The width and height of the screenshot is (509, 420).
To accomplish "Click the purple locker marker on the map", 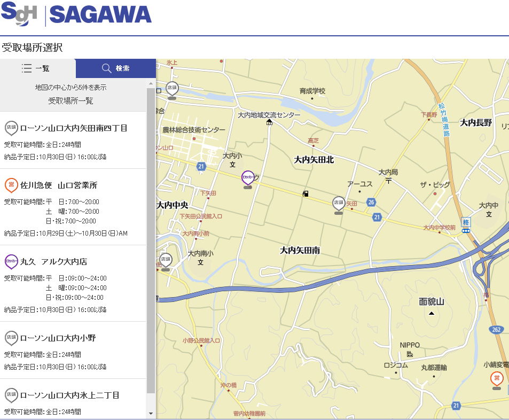I will coord(248,178).
